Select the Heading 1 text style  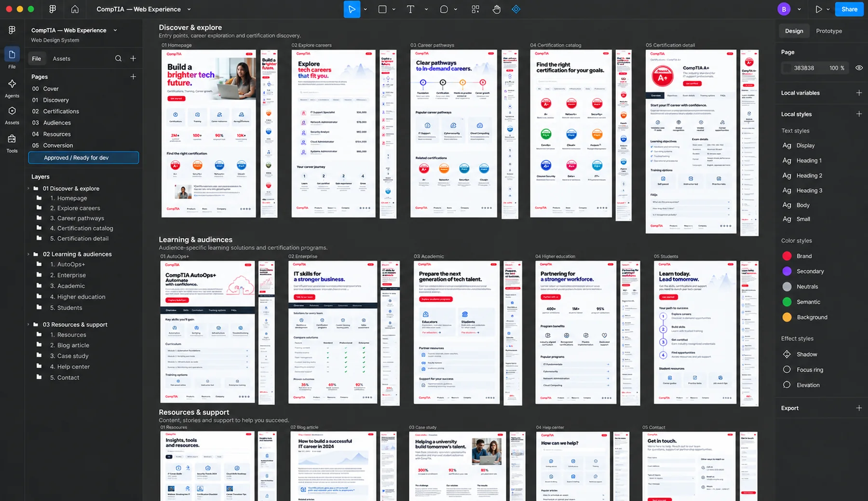pos(802,161)
